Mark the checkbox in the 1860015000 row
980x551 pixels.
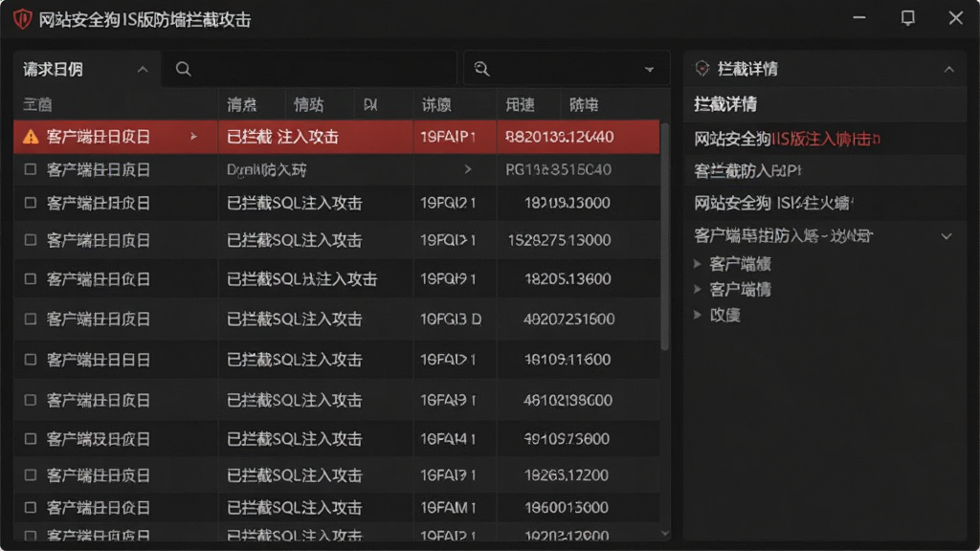pyautogui.click(x=30, y=507)
